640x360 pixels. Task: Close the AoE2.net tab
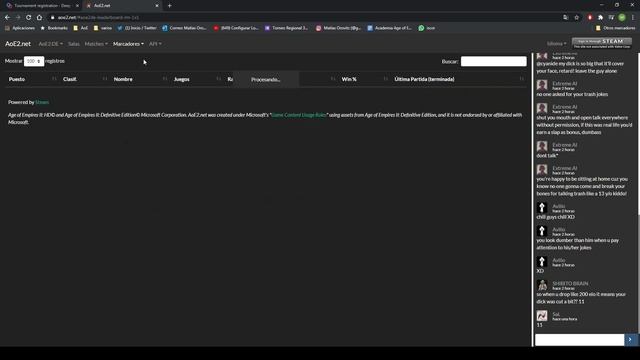click(x=157, y=6)
